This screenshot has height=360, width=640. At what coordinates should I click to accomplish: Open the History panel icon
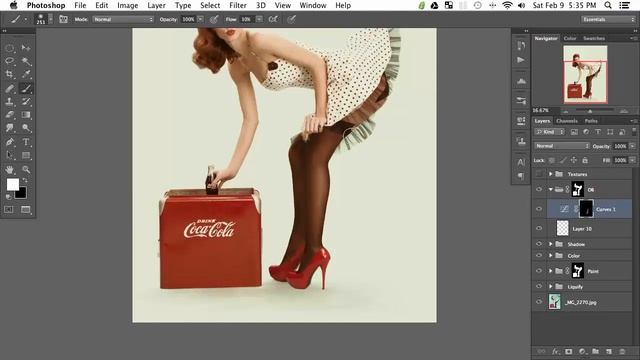point(521,46)
